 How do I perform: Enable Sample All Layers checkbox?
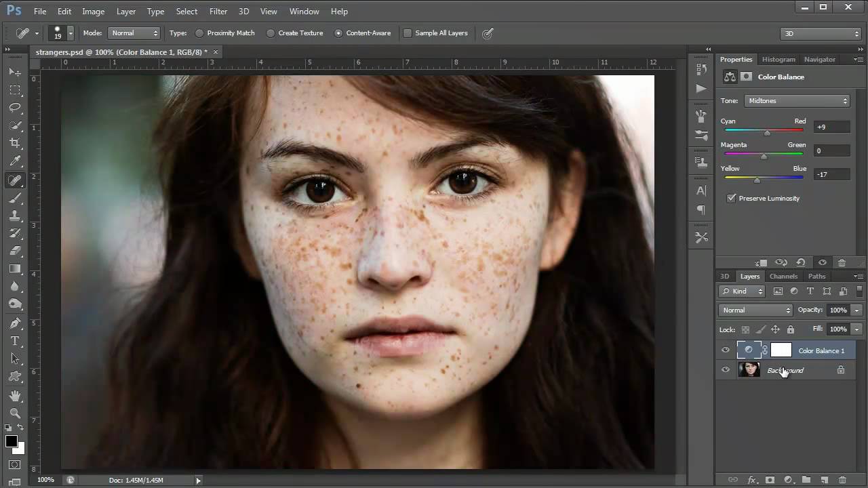pyautogui.click(x=408, y=33)
